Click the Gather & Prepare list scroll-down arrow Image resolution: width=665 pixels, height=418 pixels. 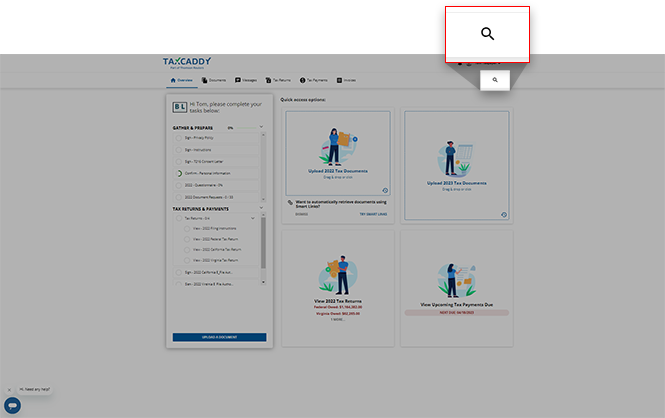[263, 199]
